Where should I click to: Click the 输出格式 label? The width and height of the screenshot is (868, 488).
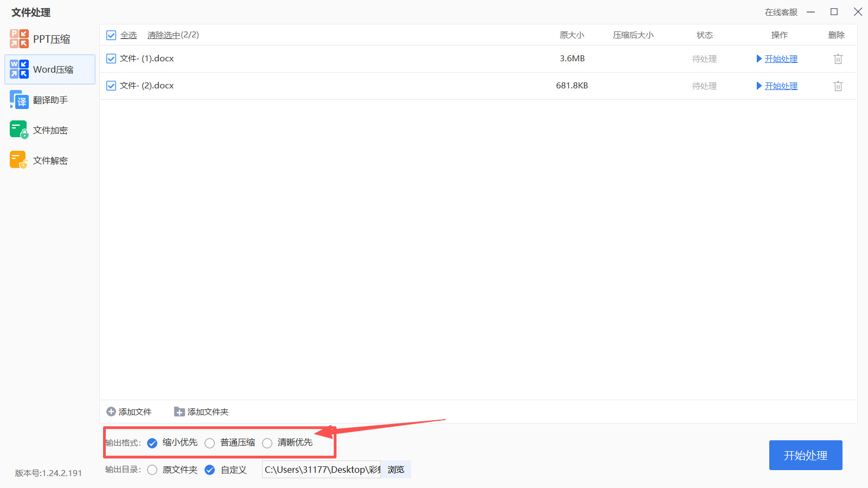point(123,443)
